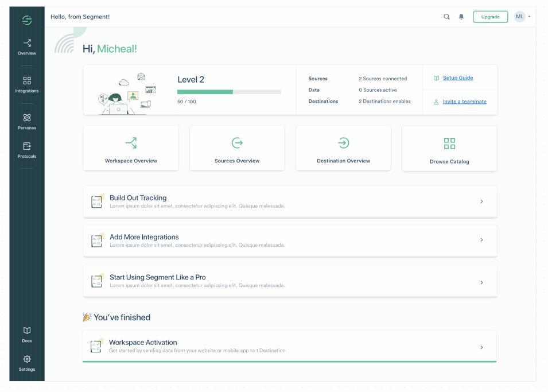The image size is (548, 392).
Task: Open the notifications bell
Action: (461, 17)
